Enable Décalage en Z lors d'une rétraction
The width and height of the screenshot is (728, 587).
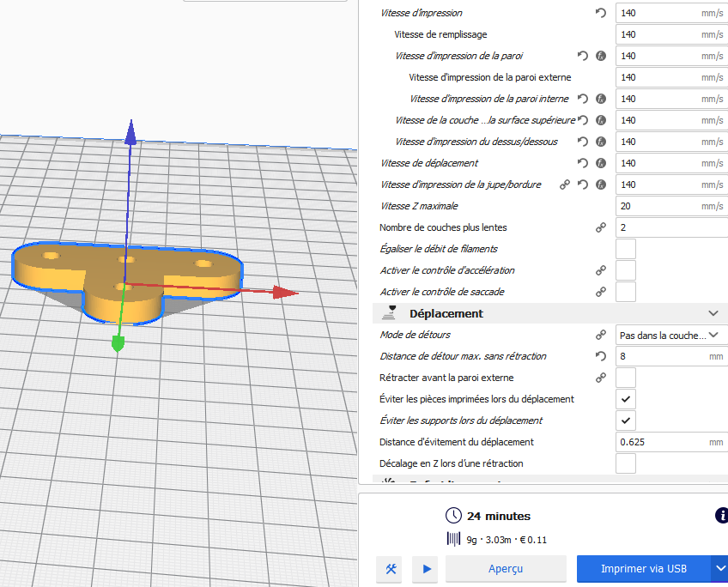625,463
